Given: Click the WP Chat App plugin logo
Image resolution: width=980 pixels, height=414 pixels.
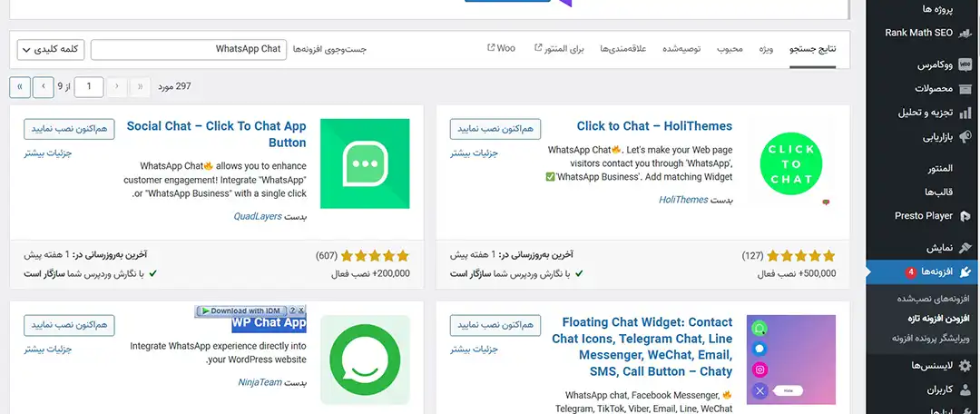Looking at the screenshot, I should pyautogui.click(x=365, y=360).
